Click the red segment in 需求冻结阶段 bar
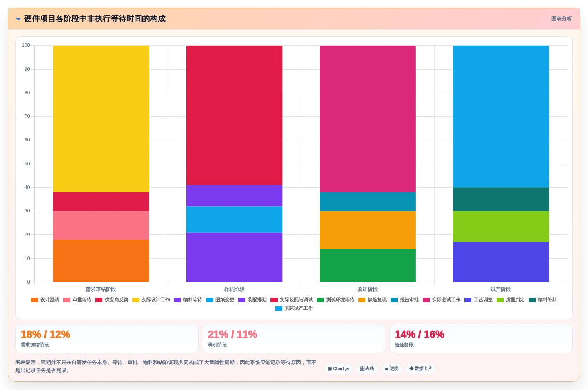The width and height of the screenshot is (588, 390). [x=101, y=202]
